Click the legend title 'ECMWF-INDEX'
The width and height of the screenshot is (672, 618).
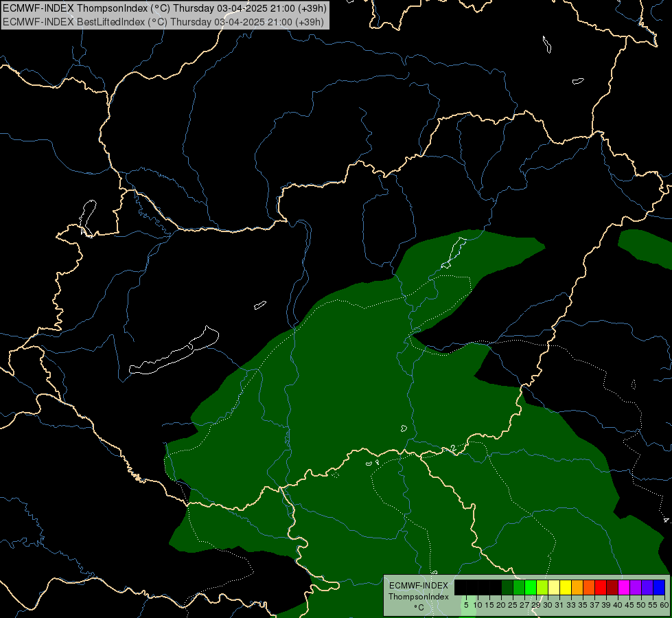click(419, 586)
